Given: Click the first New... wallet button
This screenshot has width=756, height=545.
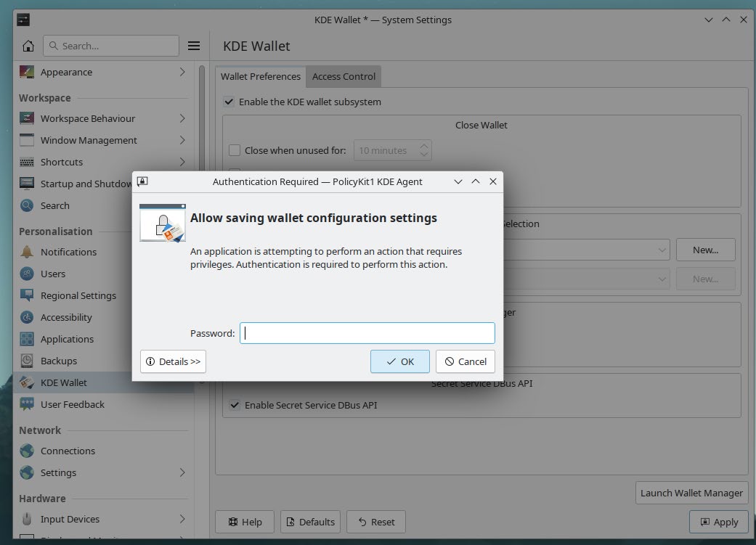Looking at the screenshot, I should coord(705,250).
